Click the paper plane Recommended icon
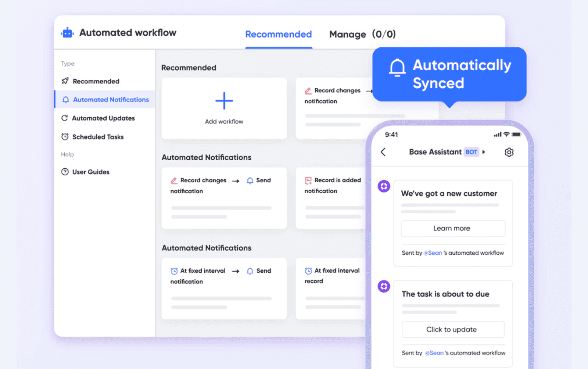The image size is (588, 369). point(65,81)
